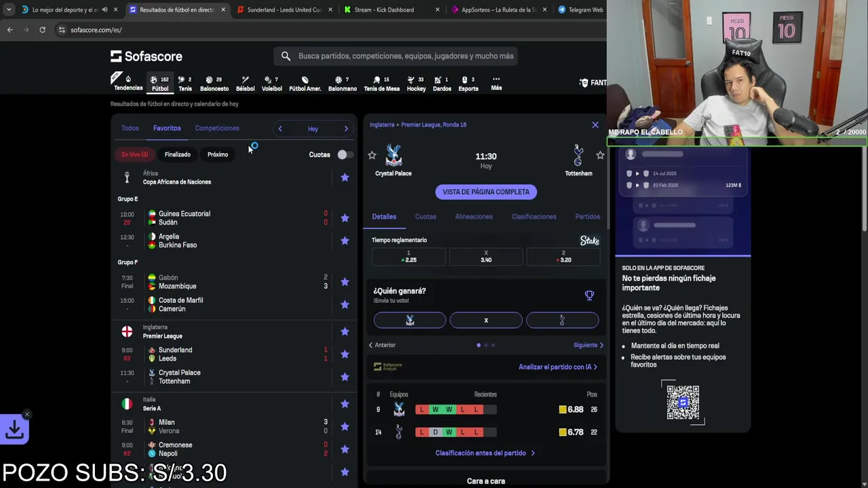Select odds 1 at 2.25
Viewport: 868px width, 488px height.
[409, 257]
